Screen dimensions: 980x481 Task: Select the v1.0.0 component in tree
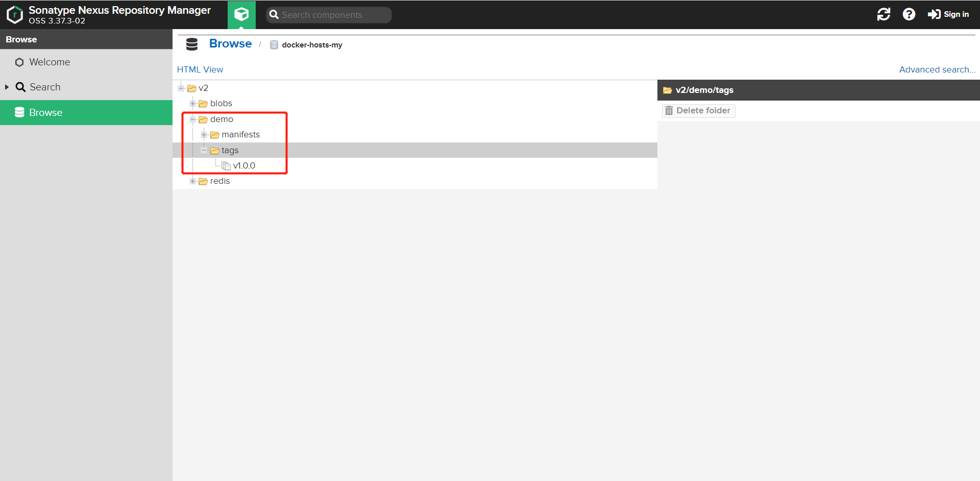pyautogui.click(x=244, y=166)
